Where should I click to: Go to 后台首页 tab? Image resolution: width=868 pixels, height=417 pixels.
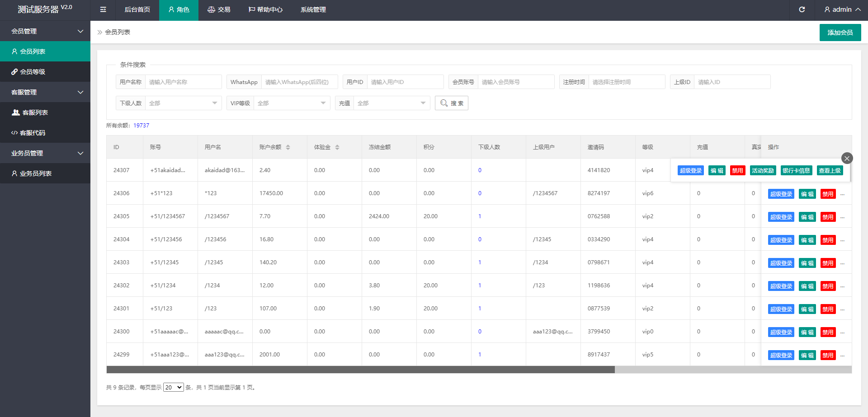pos(137,9)
